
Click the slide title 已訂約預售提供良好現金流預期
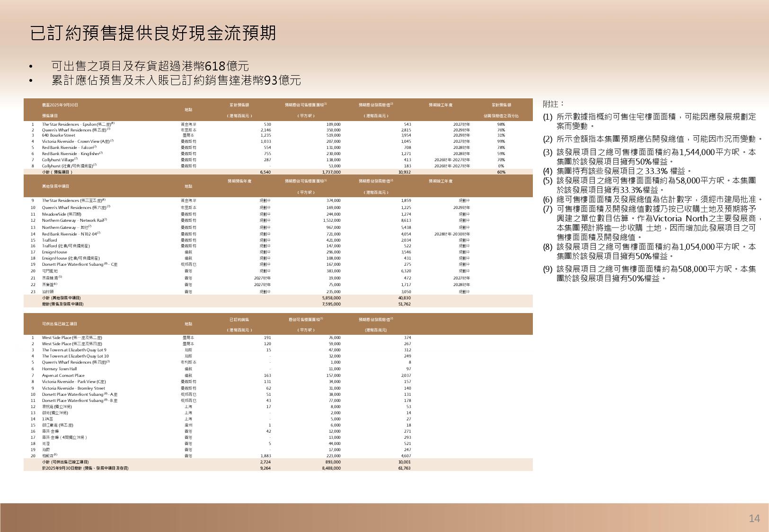(x=153, y=34)
